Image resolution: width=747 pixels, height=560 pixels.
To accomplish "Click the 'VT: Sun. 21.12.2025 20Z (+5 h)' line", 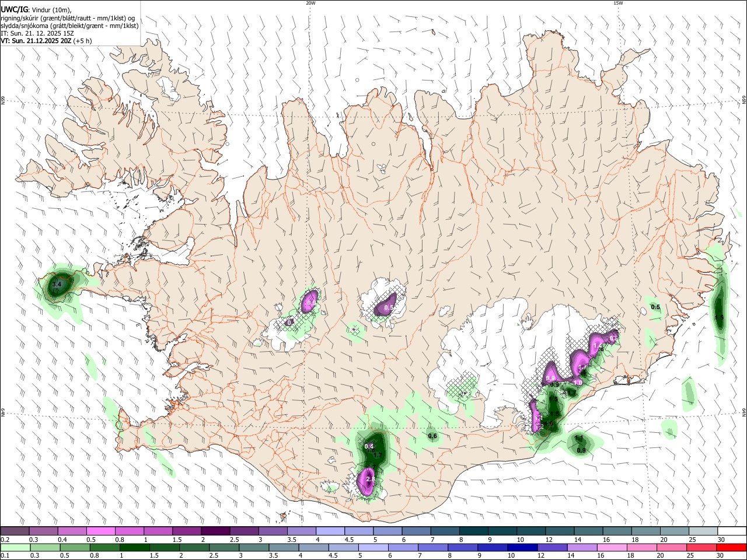I will click(x=46, y=41).
